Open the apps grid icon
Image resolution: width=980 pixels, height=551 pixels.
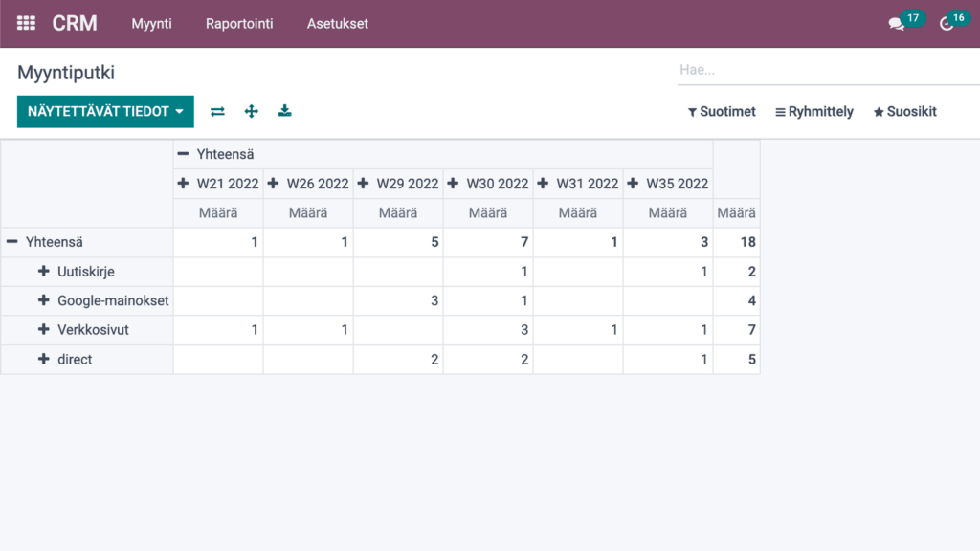coord(27,23)
